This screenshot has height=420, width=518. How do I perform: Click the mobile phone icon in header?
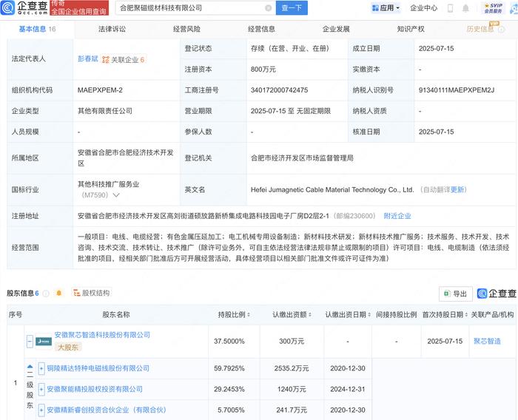point(450,8)
